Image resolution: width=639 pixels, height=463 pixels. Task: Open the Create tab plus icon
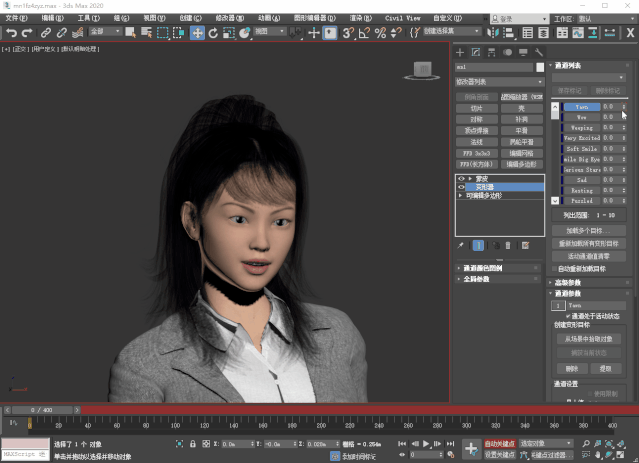click(x=460, y=52)
